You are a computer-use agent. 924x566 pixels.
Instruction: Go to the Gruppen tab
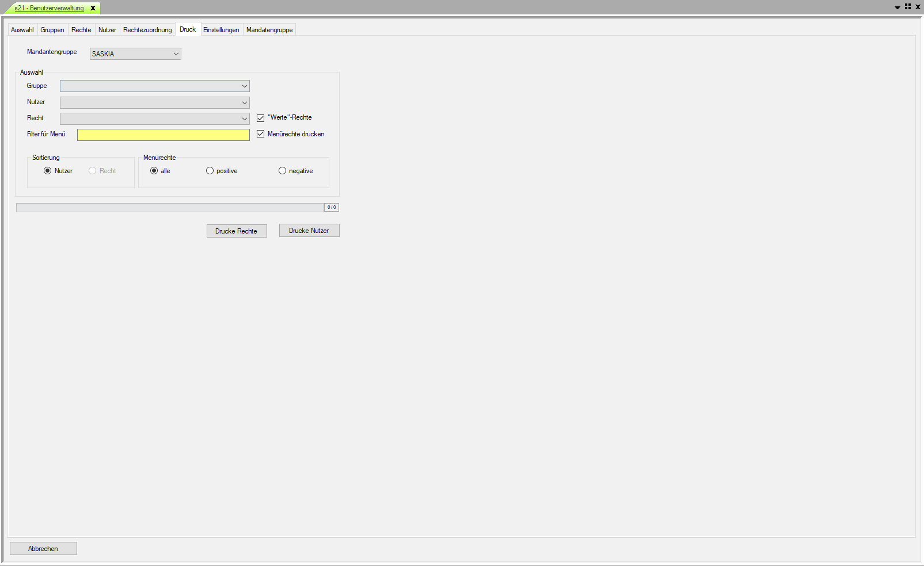[52, 30]
